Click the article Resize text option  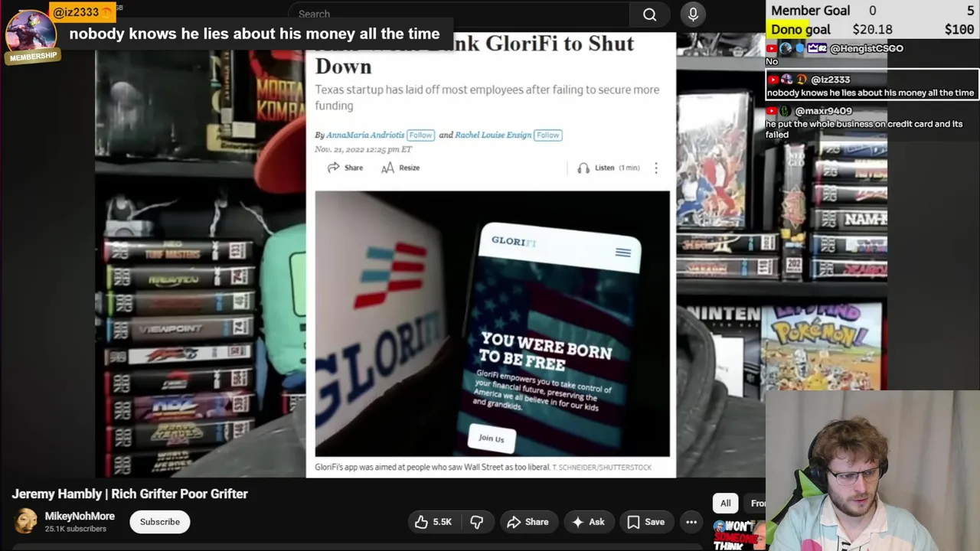pos(400,168)
